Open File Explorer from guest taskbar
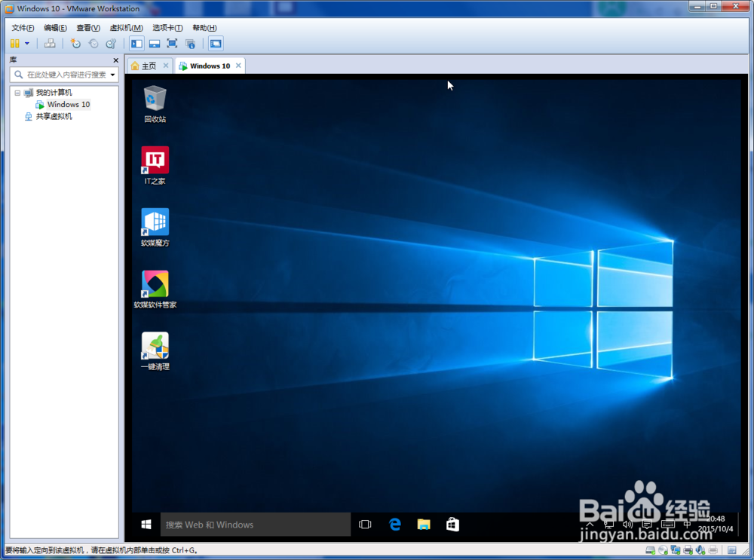 (424, 525)
